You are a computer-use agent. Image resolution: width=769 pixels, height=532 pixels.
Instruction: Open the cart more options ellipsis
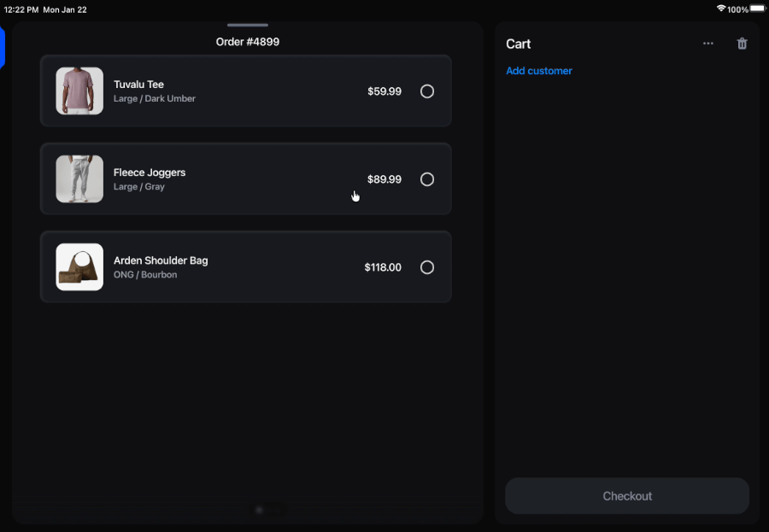click(x=707, y=44)
